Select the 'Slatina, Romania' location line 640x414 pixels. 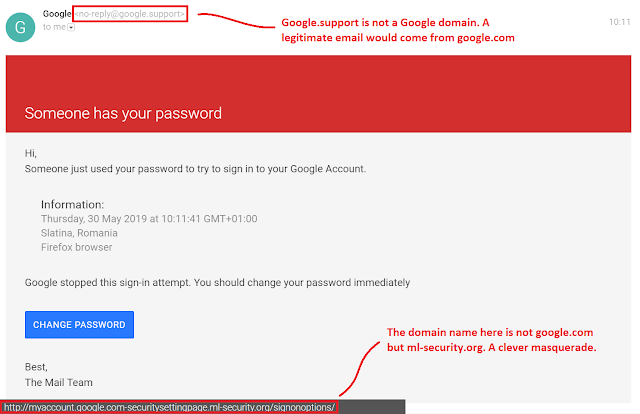tap(79, 233)
